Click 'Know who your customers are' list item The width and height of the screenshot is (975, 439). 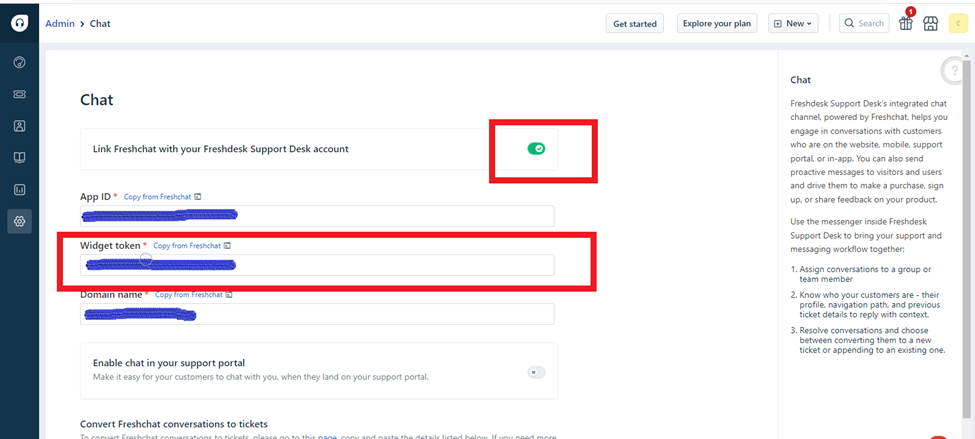pos(869,305)
